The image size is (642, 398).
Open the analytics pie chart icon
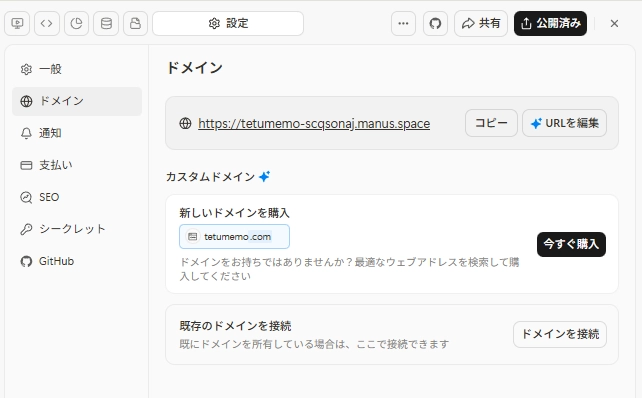point(76,23)
